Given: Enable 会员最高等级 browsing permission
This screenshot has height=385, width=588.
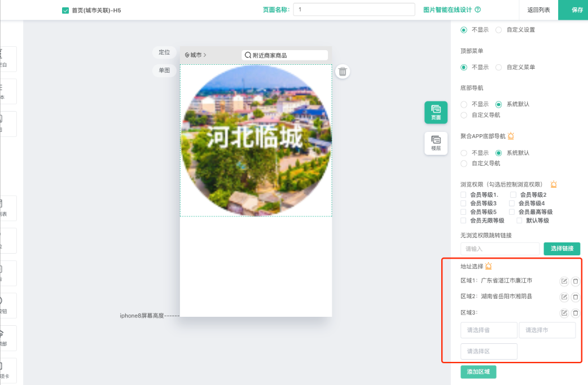Looking at the screenshot, I should [512, 212].
